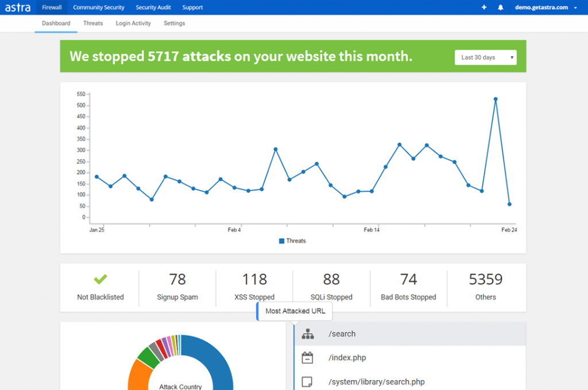Click the green Not Blacklisted checkmark icon

[100, 279]
